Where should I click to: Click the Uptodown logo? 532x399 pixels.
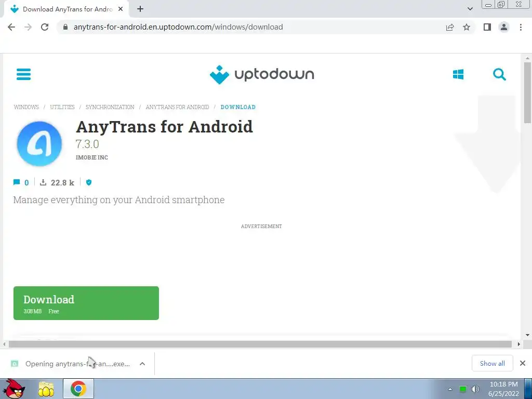pos(262,74)
